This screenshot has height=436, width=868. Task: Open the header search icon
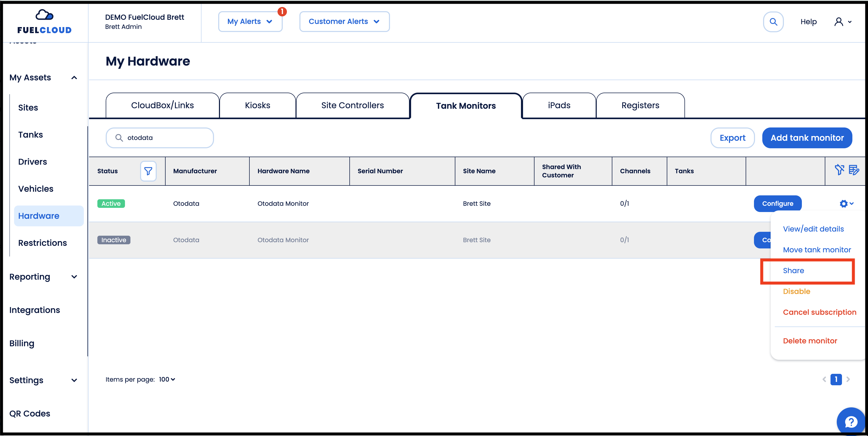(x=773, y=22)
